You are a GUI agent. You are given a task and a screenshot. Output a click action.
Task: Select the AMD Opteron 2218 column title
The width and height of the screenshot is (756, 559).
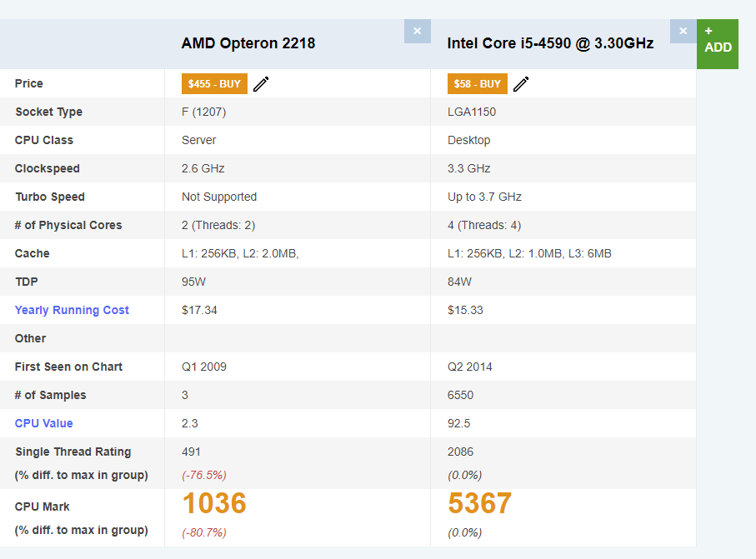[x=248, y=43]
